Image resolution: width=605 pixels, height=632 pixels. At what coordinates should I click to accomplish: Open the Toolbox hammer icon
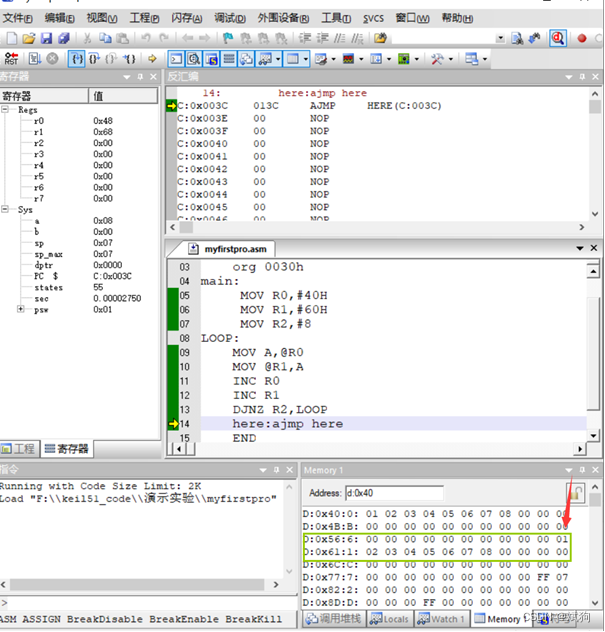437,59
